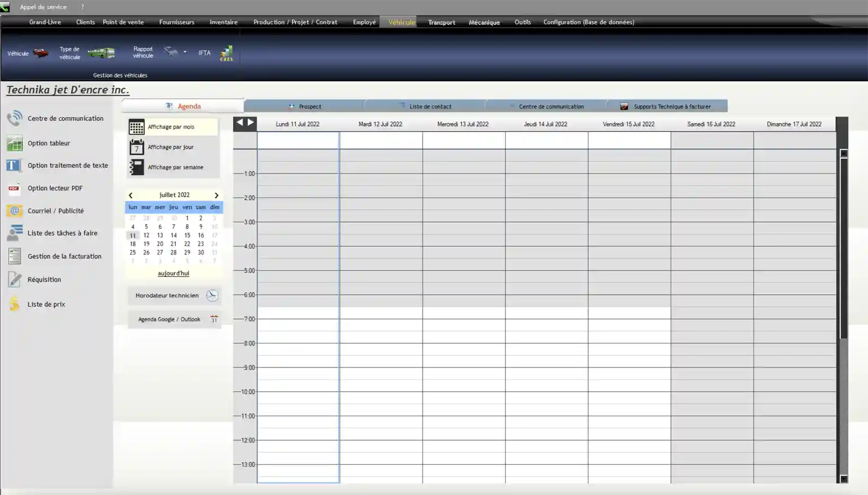Screen dimensions: 868x495
Task: Open Horodateur technicien clock button
Action: tap(175, 296)
